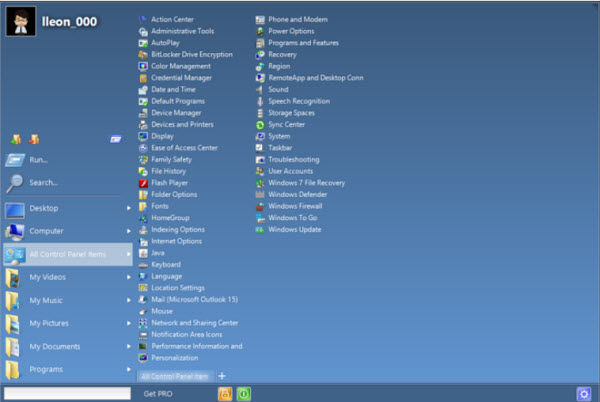Select the All Control Panel Items menu entry
Image resolution: width=600 pixels, height=402 pixels.
[x=68, y=254]
